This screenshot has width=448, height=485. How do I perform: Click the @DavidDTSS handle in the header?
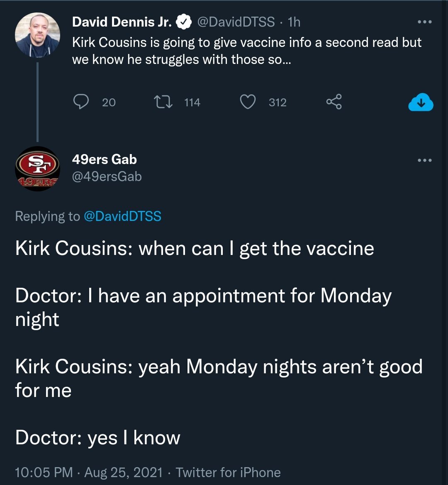[235, 22]
